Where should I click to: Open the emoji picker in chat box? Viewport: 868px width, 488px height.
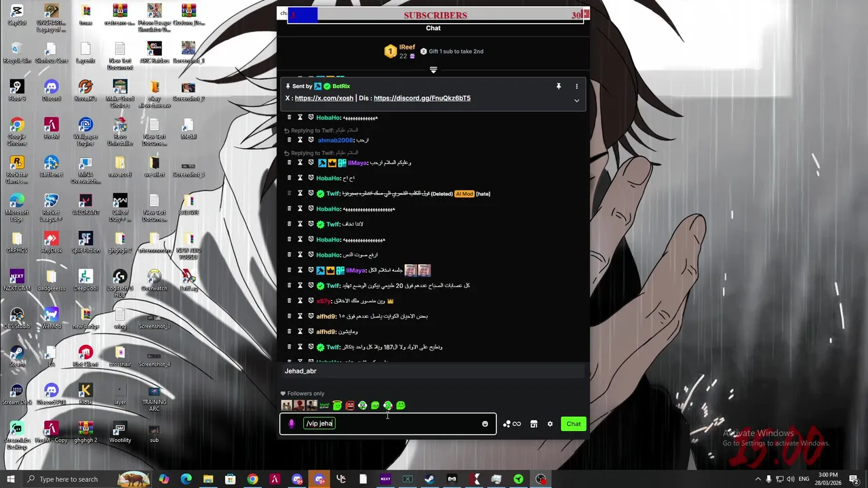pos(485,424)
